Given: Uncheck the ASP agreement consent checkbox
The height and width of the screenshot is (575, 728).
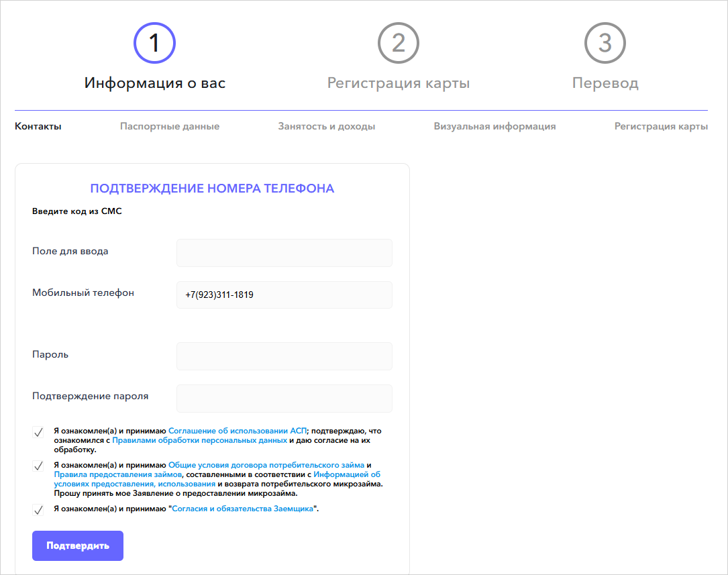Looking at the screenshot, I should tap(38, 433).
